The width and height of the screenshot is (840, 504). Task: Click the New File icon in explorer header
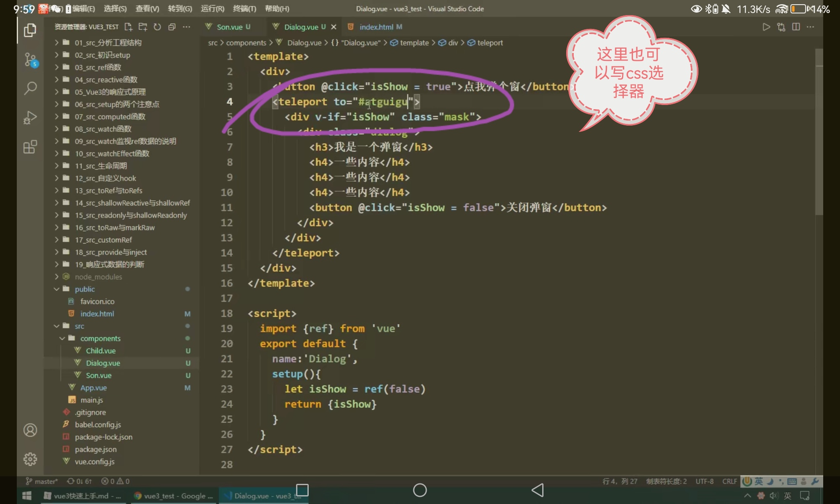click(x=129, y=27)
